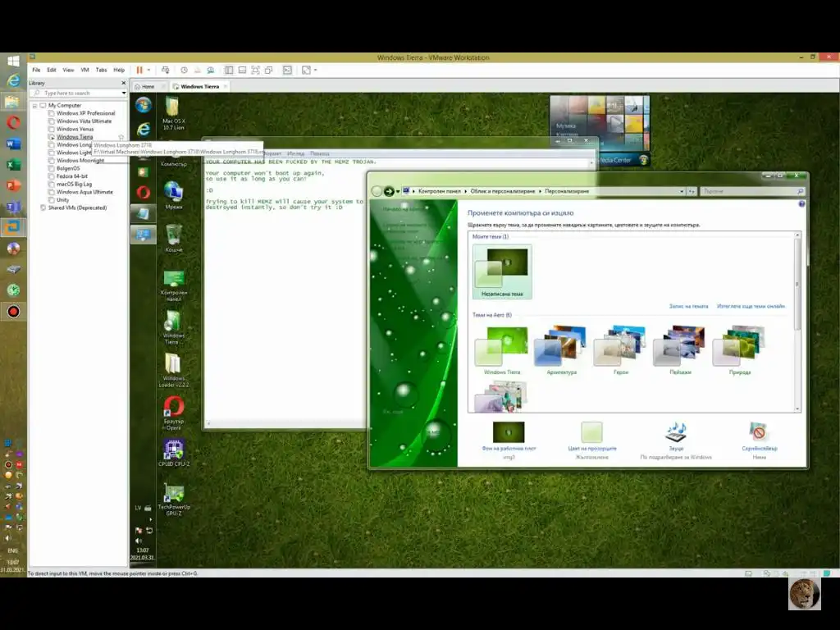Launch the TechPowerUp GPU-Z desktop shortcut

(x=174, y=500)
